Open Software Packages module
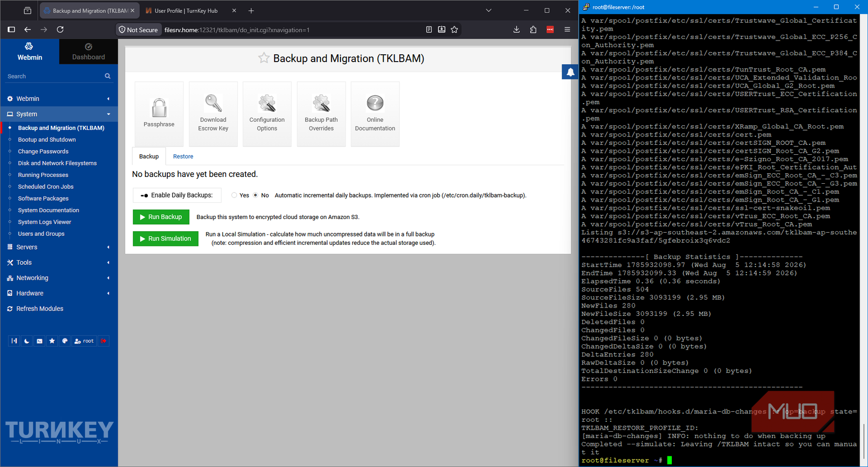This screenshot has height=467, width=868. [x=43, y=198]
